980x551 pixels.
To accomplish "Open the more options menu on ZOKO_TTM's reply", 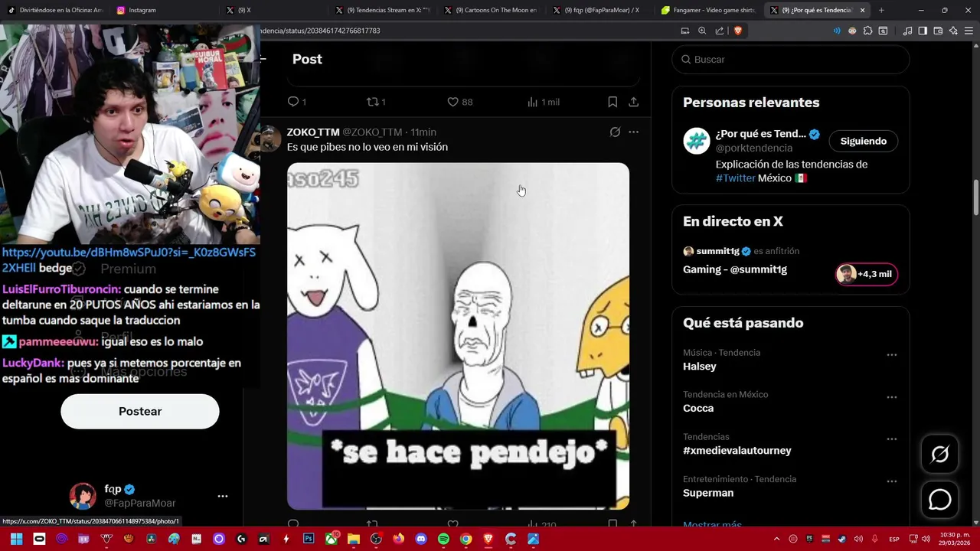I will point(633,132).
